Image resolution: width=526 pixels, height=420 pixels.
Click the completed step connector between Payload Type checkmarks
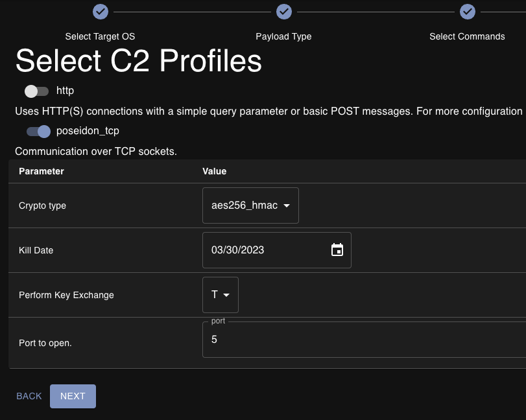coord(191,11)
